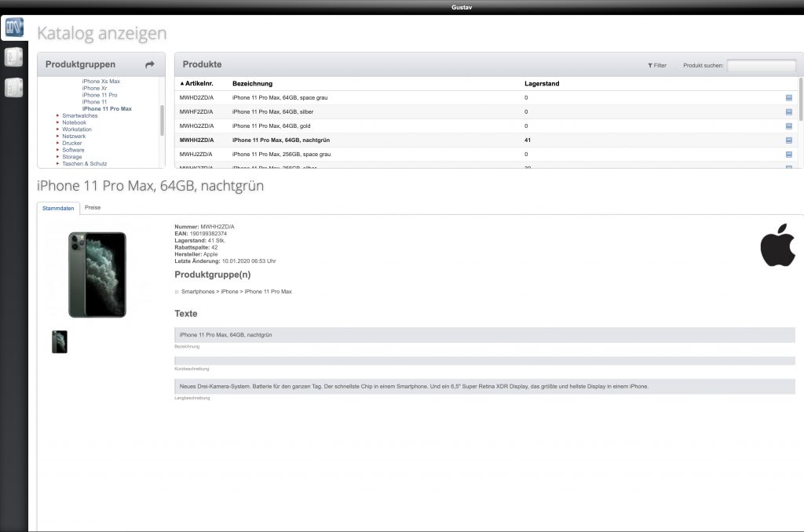Open the active catalog application icon in sidebar

[x=13, y=26]
